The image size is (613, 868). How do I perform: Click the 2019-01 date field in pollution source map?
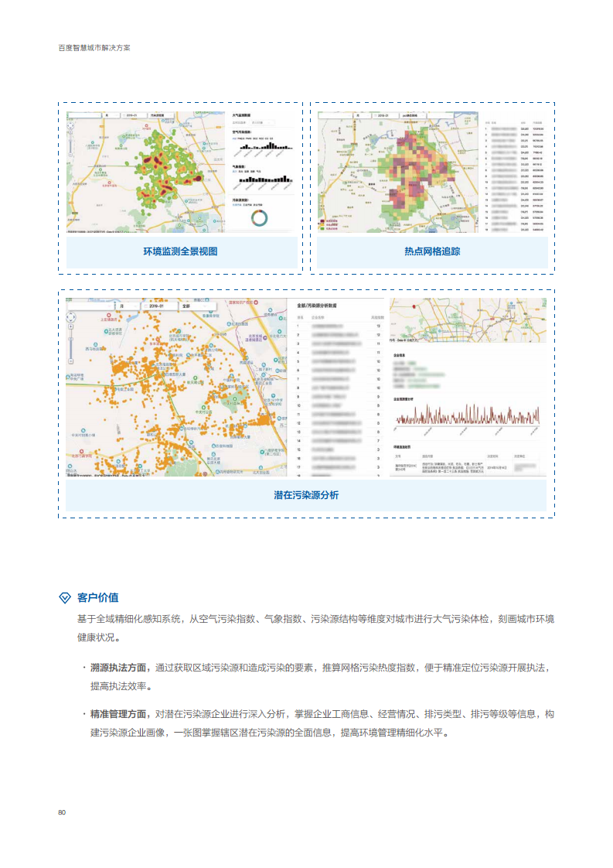click(158, 306)
